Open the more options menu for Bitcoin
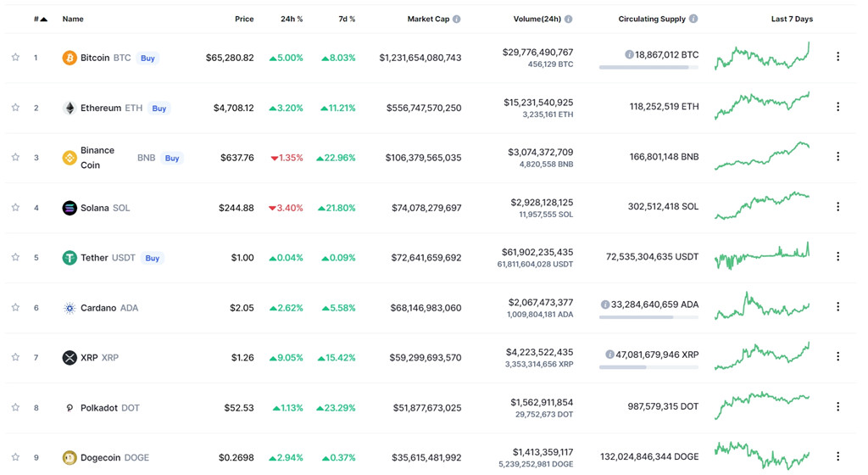 [x=837, y=57]
